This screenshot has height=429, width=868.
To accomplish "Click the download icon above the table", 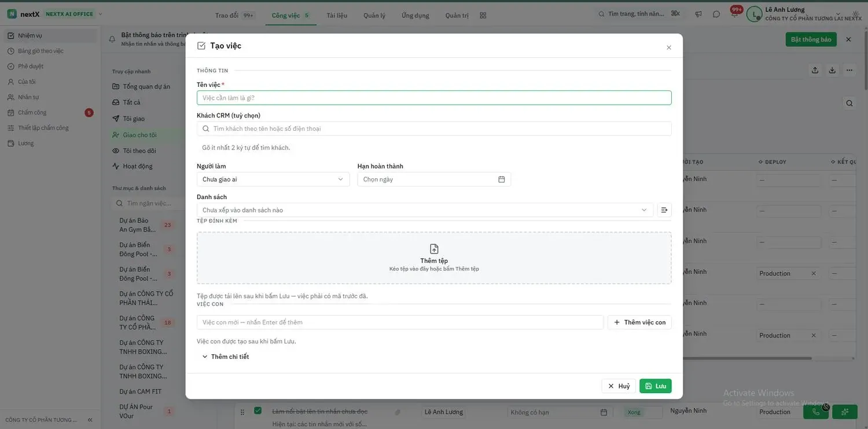I will (832, 70).
